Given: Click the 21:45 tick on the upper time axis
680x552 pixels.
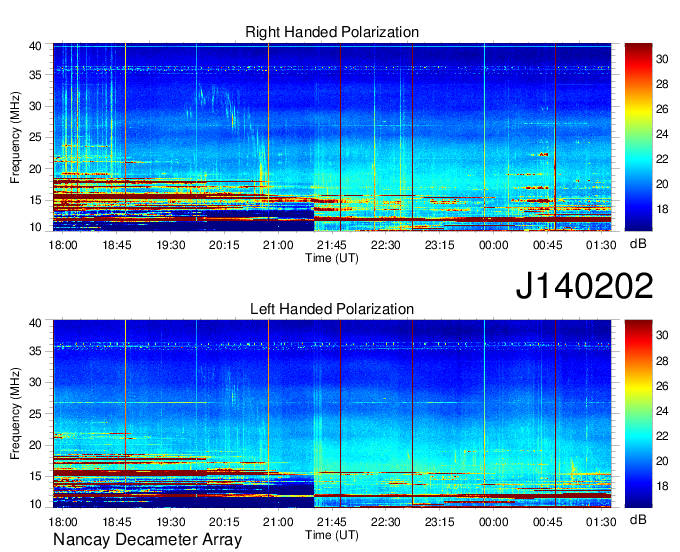Looking at the screenshot, I should point(332,245).
